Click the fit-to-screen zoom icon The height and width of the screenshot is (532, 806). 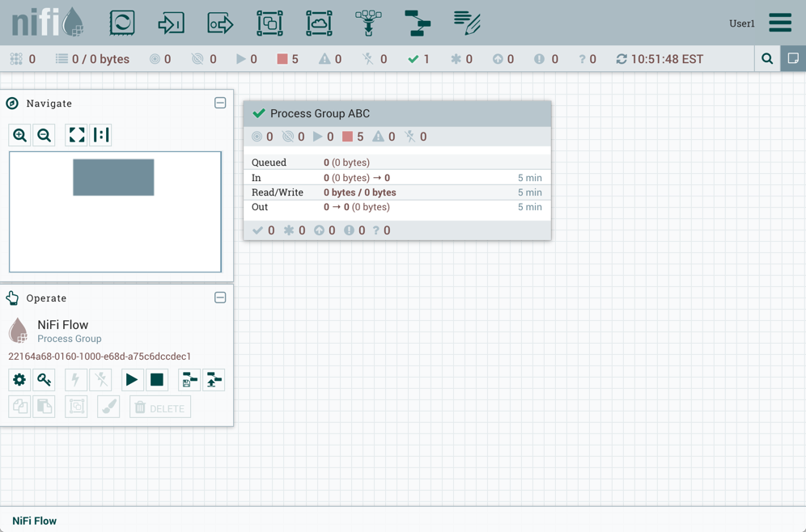[x=77, y=135]
